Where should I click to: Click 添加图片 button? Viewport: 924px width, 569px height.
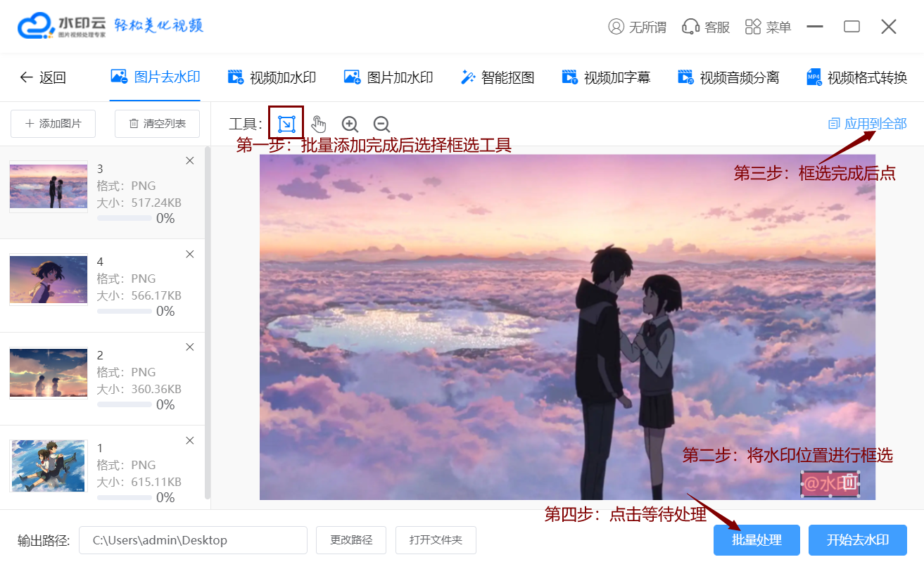(53, 124)
